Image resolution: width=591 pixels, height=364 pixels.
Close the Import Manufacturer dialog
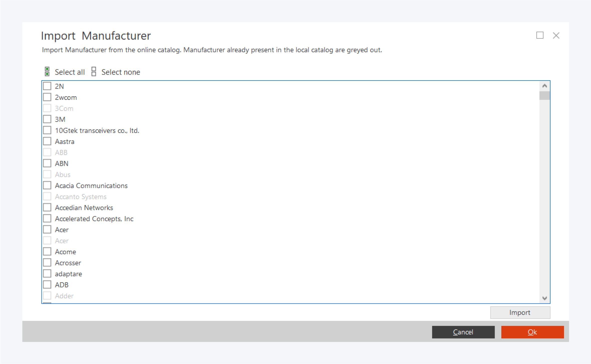coord(556,36)
